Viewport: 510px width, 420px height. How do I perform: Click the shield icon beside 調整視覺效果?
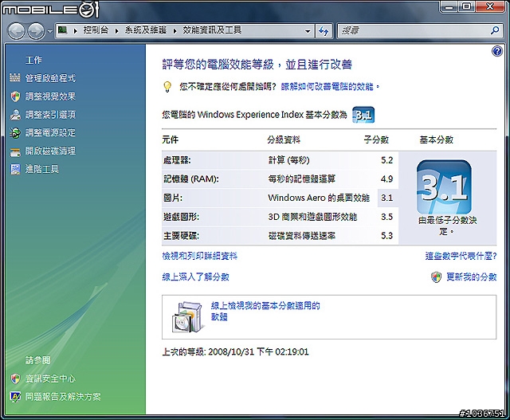(x=15, y=96)
